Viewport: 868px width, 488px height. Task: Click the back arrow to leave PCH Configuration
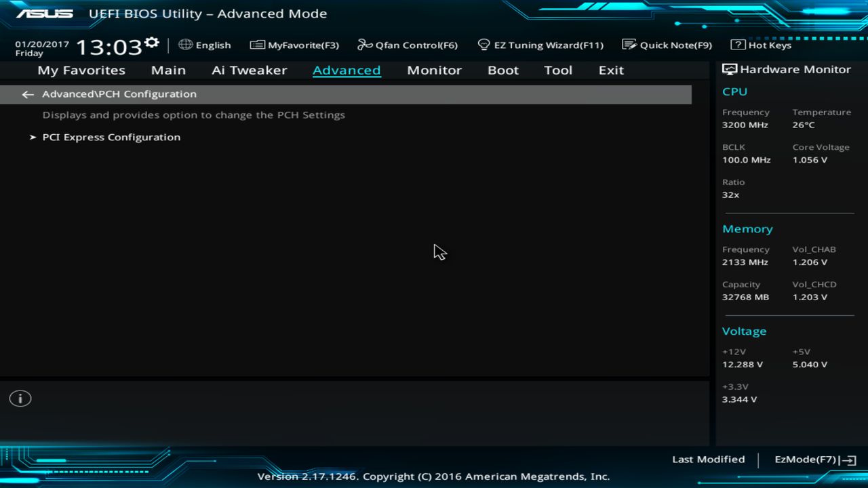[x=27, y=94]
